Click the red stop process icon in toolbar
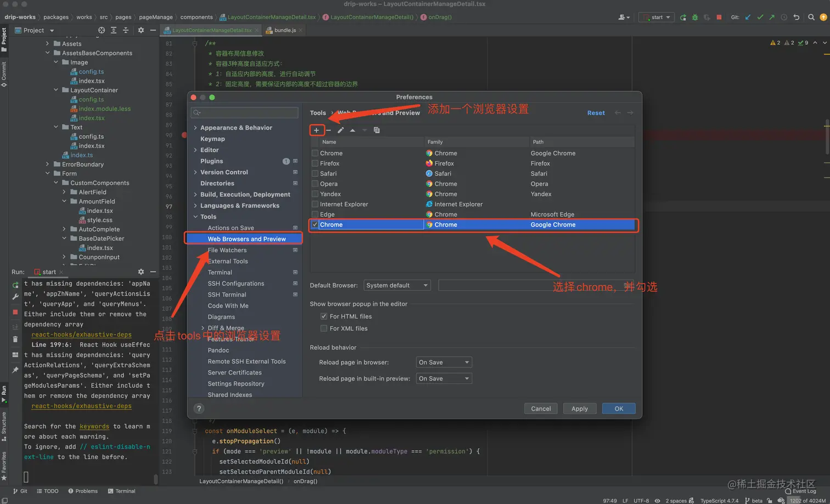 coord(719,17)
